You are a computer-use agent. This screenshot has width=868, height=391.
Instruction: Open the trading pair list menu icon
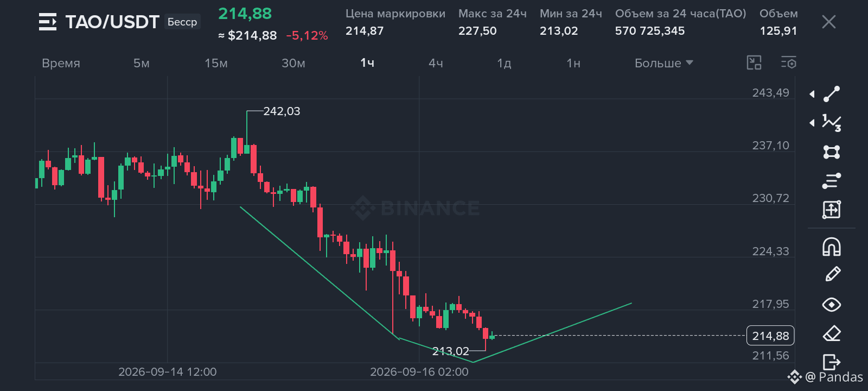(x=48, y=22)
